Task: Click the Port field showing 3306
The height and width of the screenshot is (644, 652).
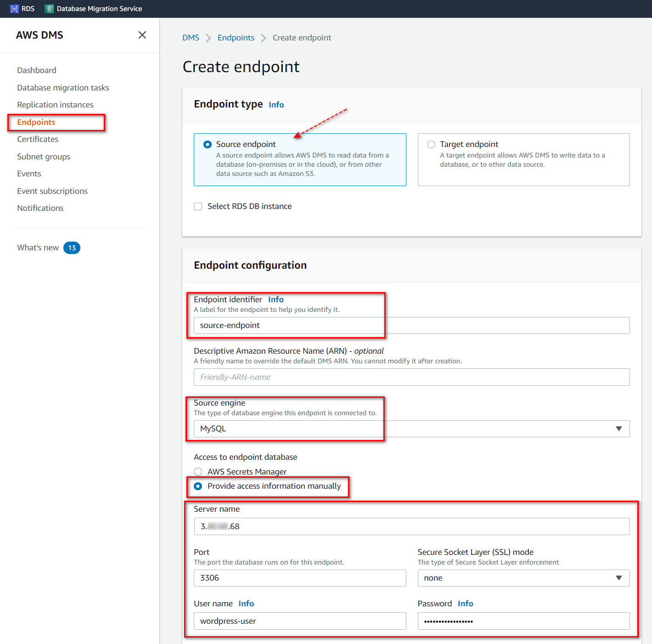Action: [300, 578]
